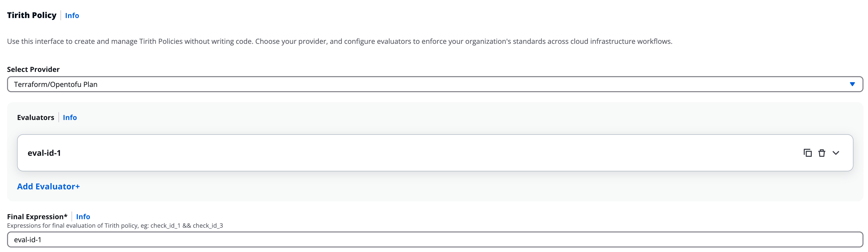Open the Terraform/Opentofu Plan provider box

(404, 84)
